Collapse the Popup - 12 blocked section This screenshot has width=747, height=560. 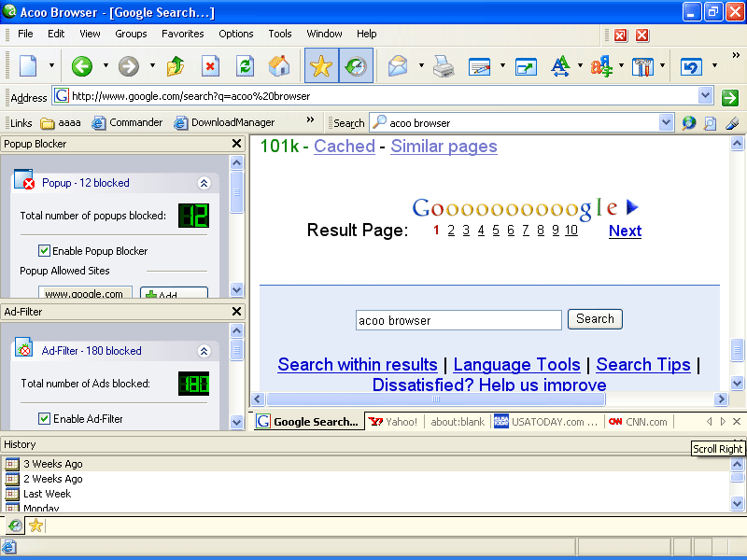click(204, 183)
